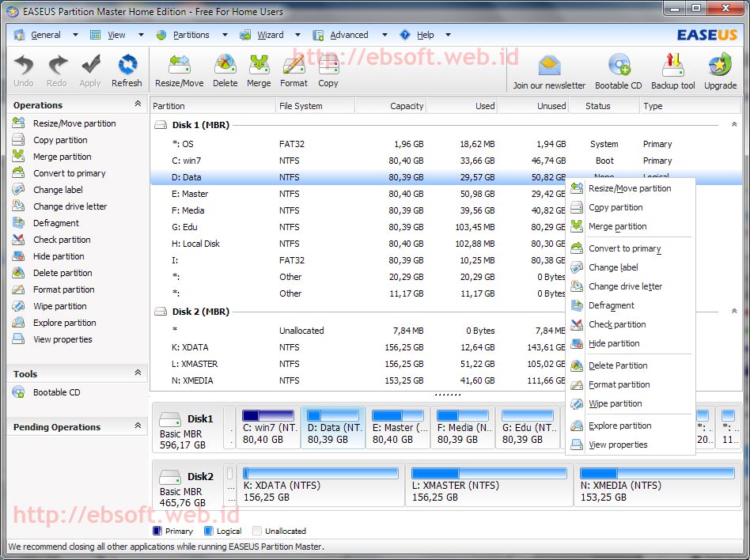Choose Explore partition in Operations panel
The image size is (750, 560).
54,323
